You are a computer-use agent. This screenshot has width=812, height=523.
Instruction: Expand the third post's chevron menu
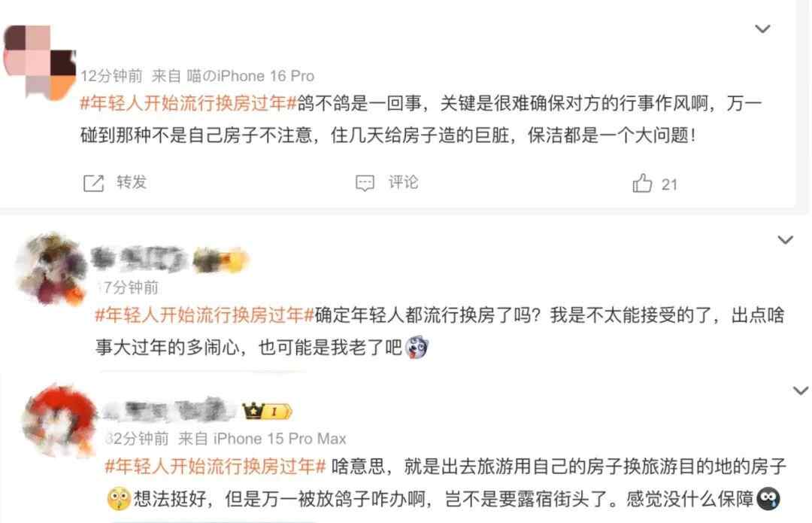click(x=801, y=391)
